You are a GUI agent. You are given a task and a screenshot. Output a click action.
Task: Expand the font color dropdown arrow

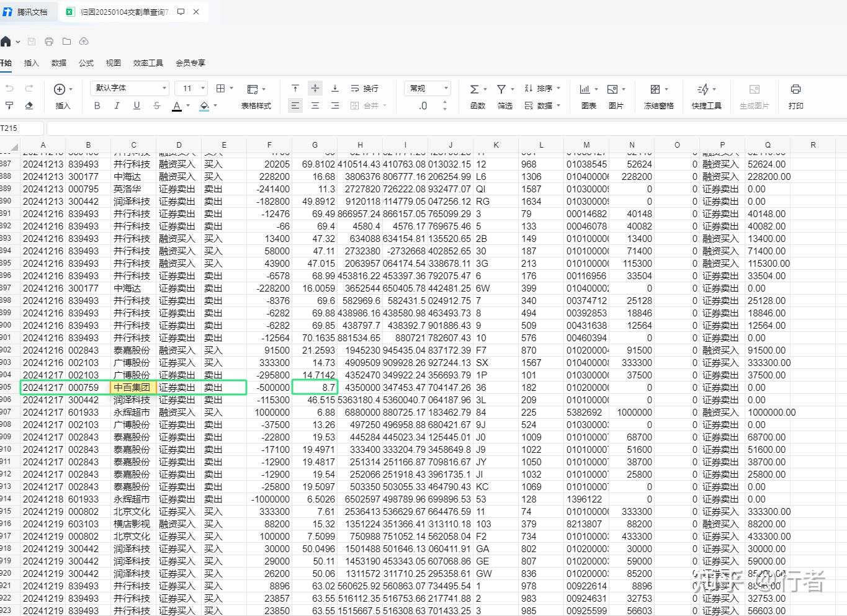[188, 105]
